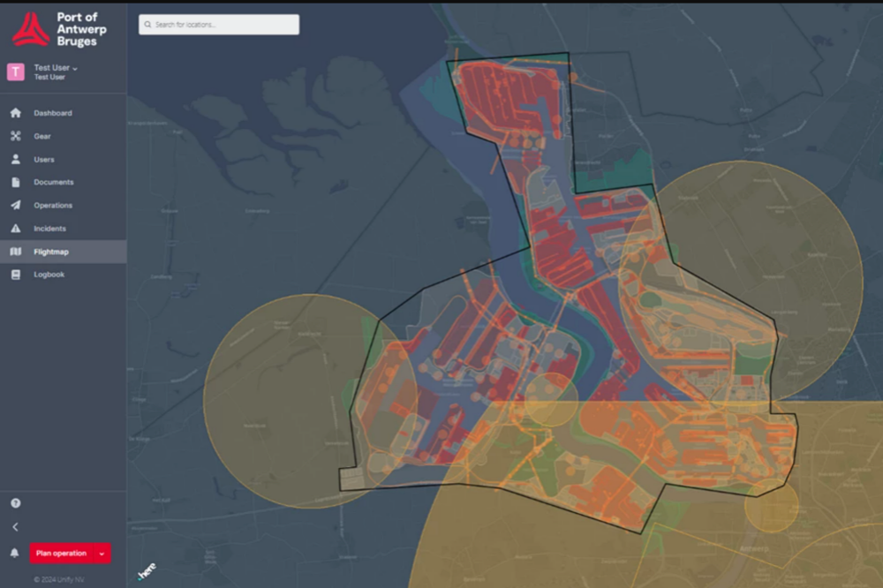Click the Documents file icon
The image size is (883, 588).
(x=15, y=183)
